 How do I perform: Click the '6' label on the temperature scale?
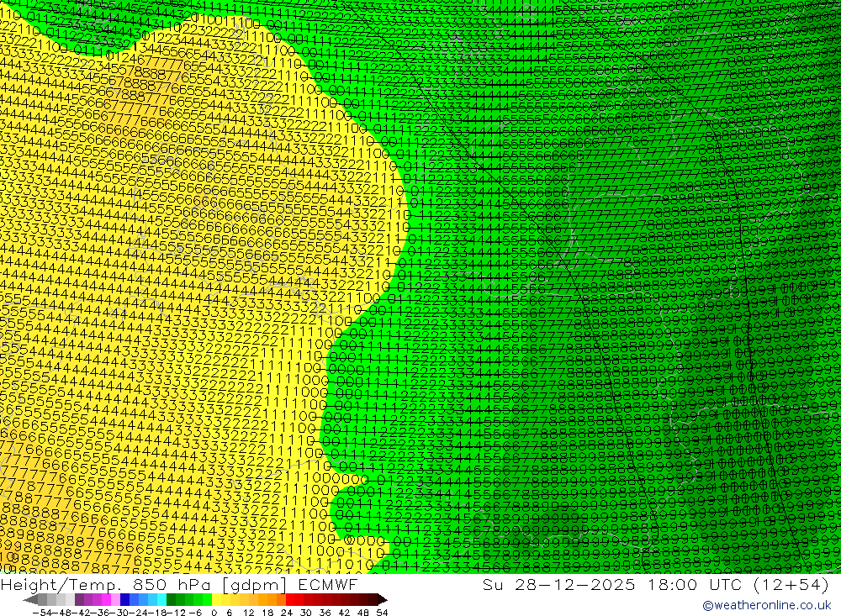click(x=229, y=613)
